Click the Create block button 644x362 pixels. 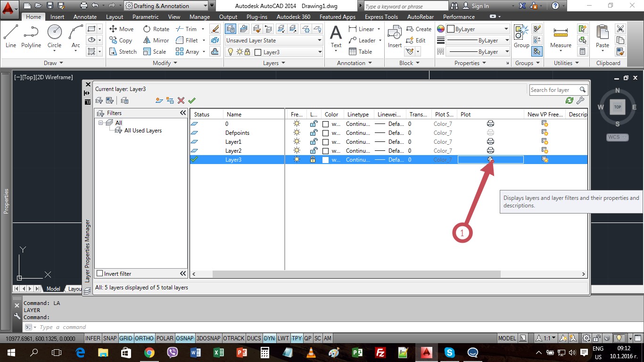coord(419,29)
